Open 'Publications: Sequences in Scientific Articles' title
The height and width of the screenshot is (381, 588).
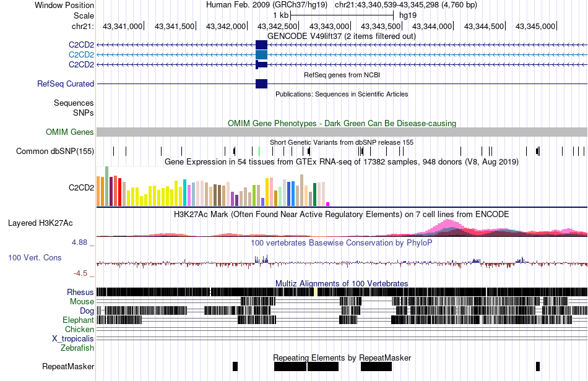(342, 95)
